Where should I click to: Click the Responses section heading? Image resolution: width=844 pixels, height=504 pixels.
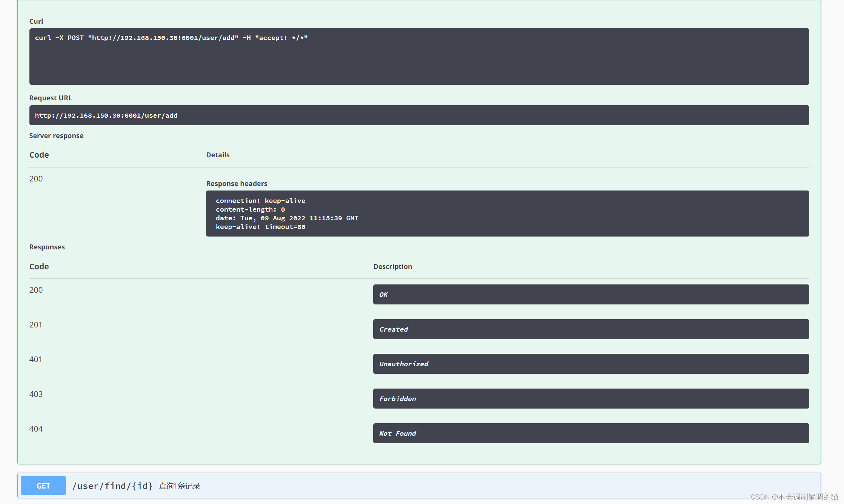[47, 247]
